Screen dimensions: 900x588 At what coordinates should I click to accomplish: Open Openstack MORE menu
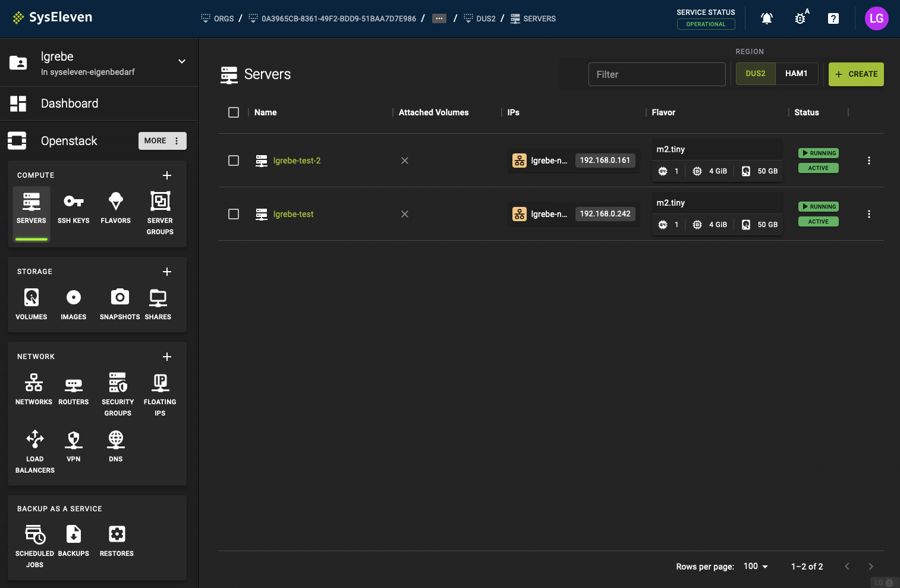162,141
